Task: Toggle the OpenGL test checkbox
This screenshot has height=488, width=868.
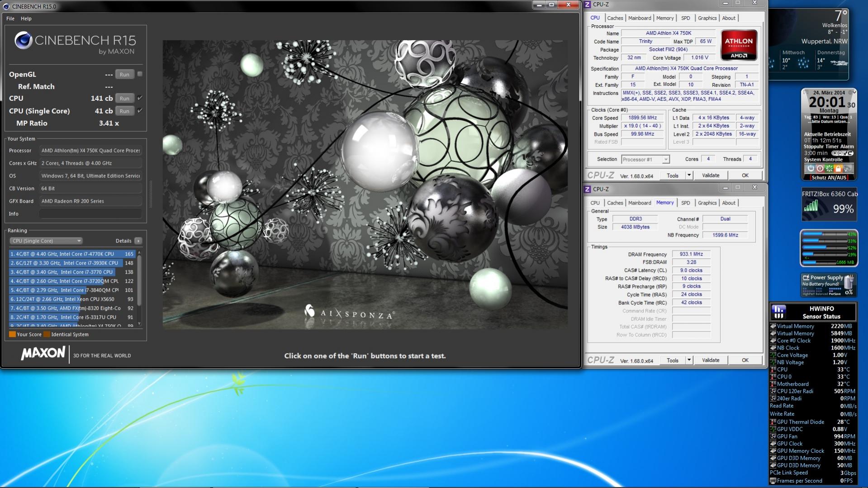Action: click(140, 74)
